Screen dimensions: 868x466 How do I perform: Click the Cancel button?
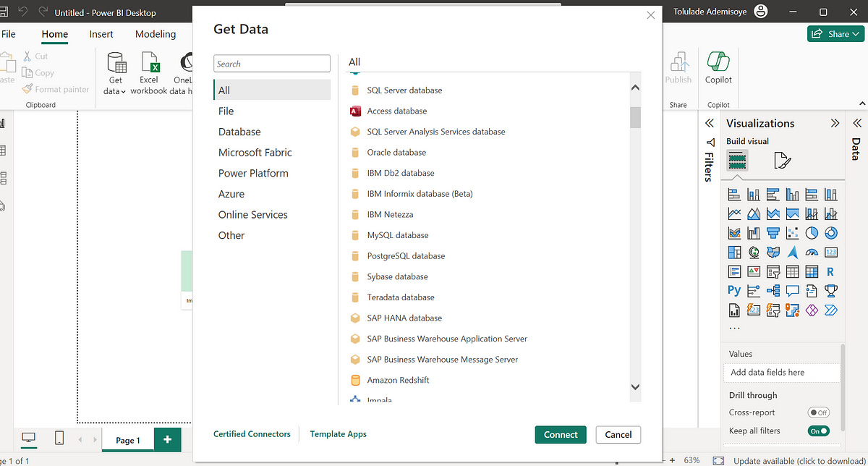tap(618, 434)
